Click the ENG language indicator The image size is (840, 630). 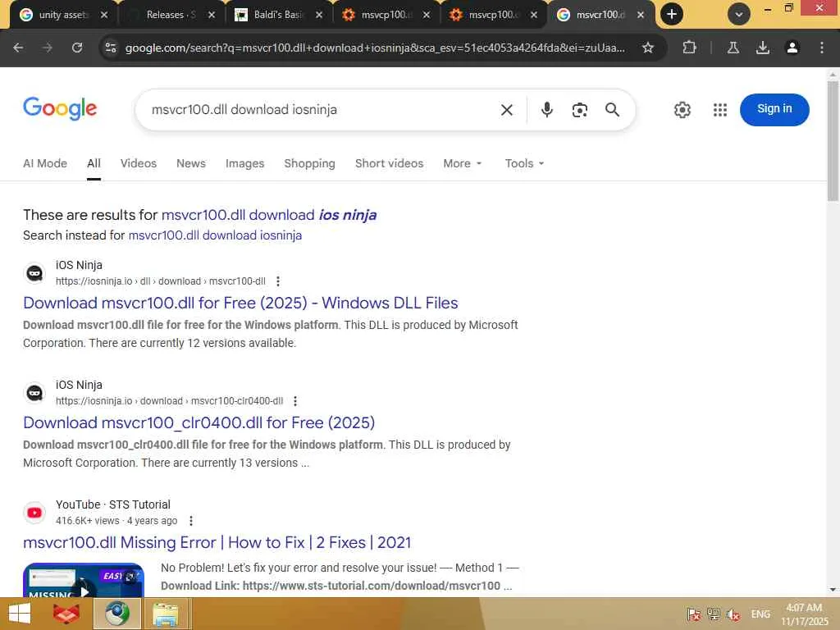(760, 614)
